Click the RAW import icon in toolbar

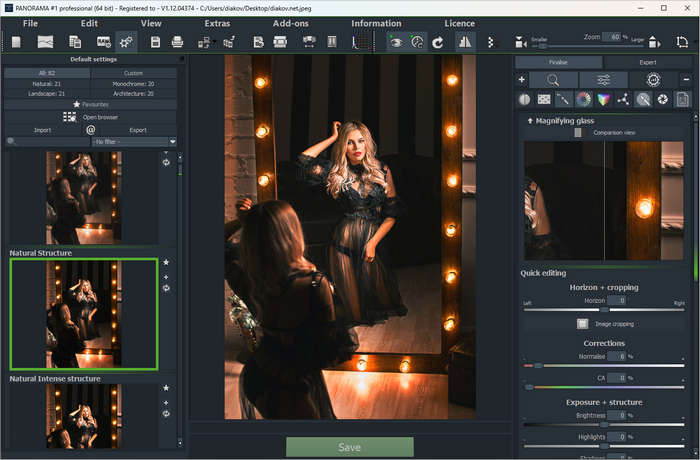pos(103,42)
